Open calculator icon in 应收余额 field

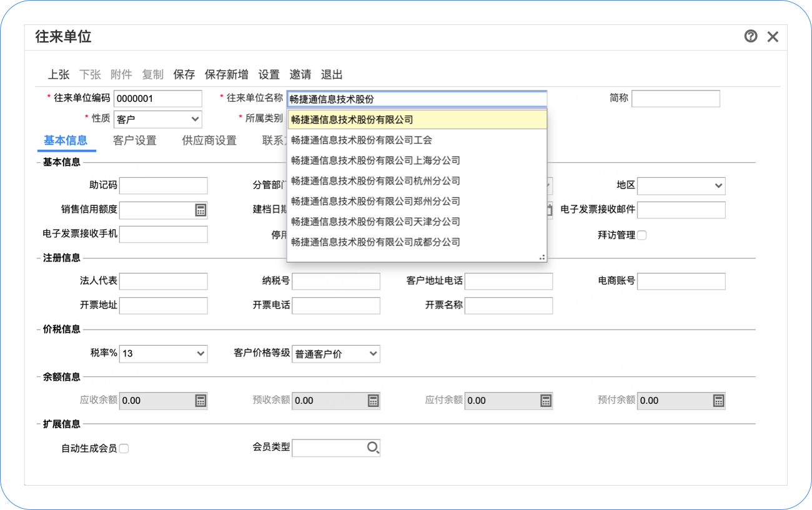point(201,401)
